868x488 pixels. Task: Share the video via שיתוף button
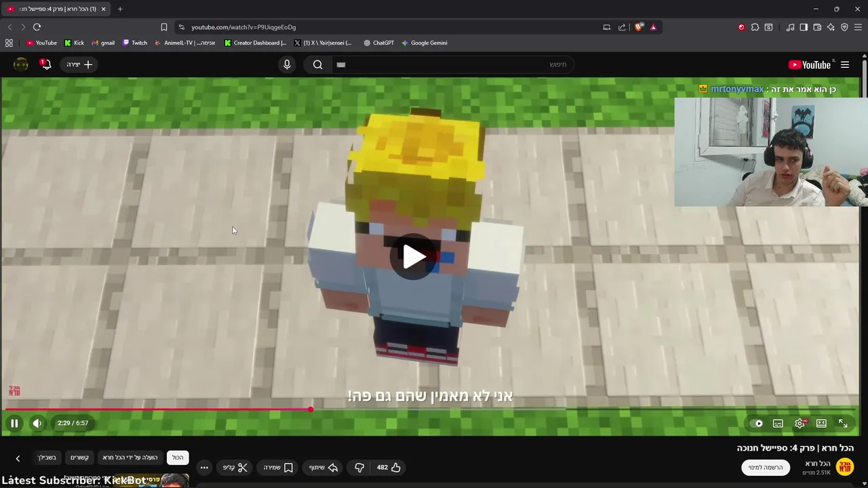tap(323, 467)
